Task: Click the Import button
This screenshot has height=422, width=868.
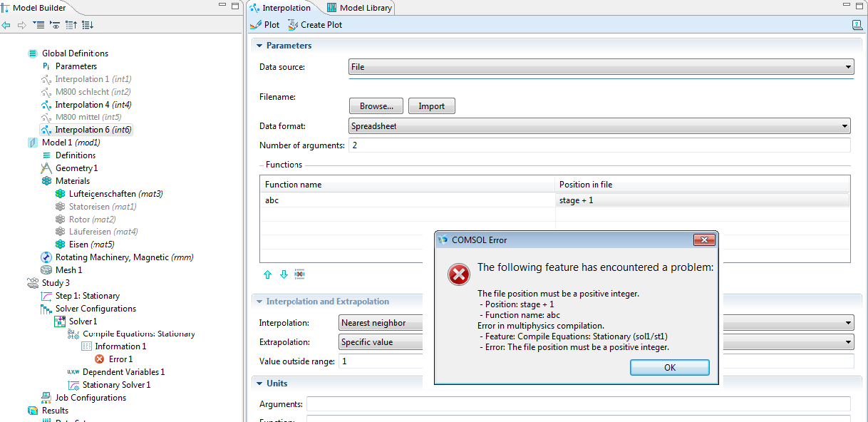Action: click(x=431, y=106)
